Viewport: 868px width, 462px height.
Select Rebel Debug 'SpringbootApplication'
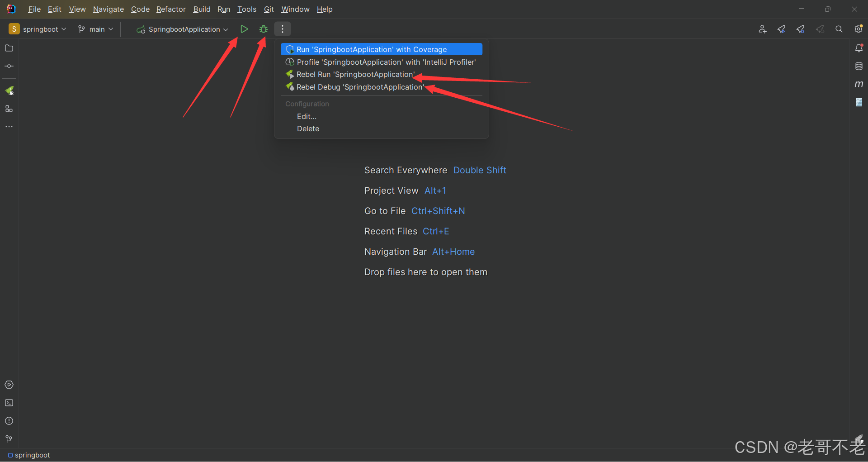(382, 87)
